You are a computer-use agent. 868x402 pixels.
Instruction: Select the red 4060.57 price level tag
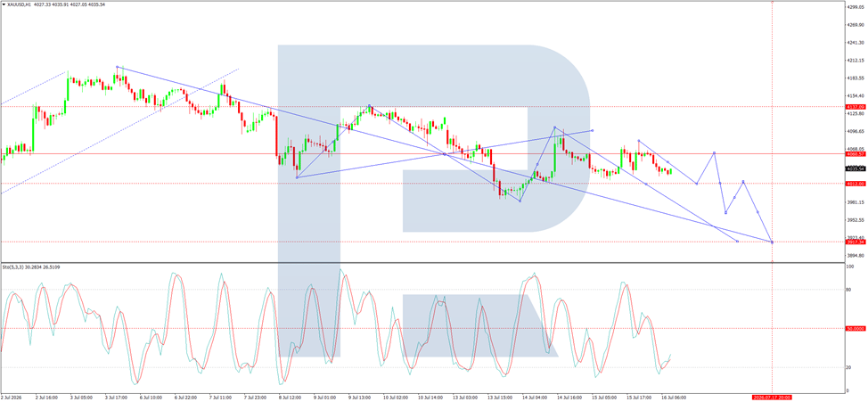click(856, 154)
